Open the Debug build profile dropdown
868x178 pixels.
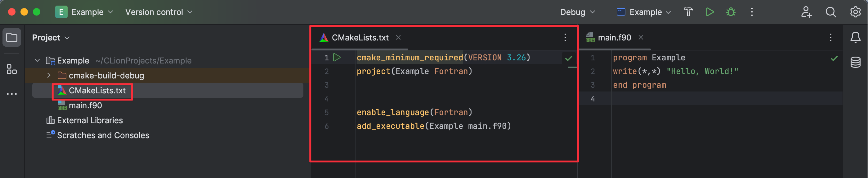(x=577, y=12)
